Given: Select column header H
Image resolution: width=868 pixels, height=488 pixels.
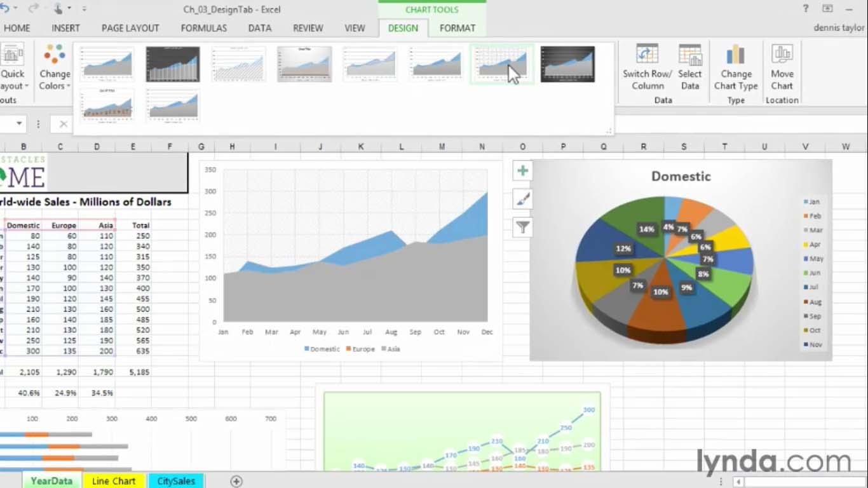Looking at the screenshot, I should (233, 147).
